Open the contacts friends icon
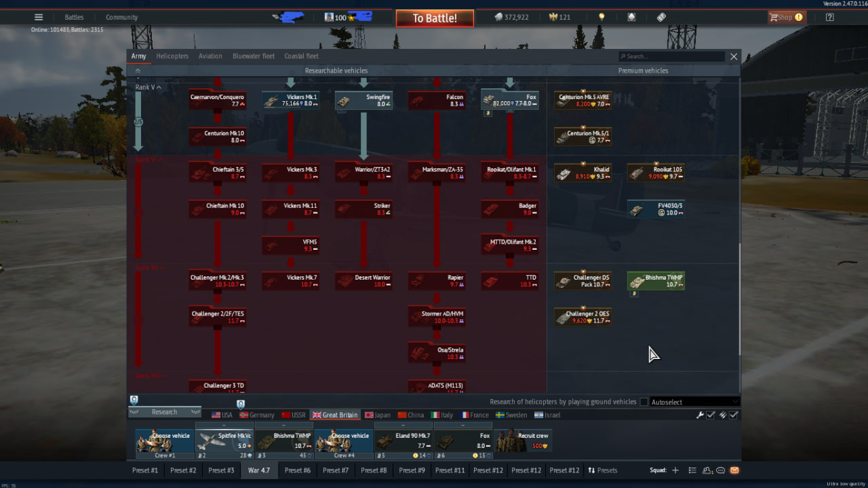Viewport: 868px width, 488px height. tap(707, 470)
